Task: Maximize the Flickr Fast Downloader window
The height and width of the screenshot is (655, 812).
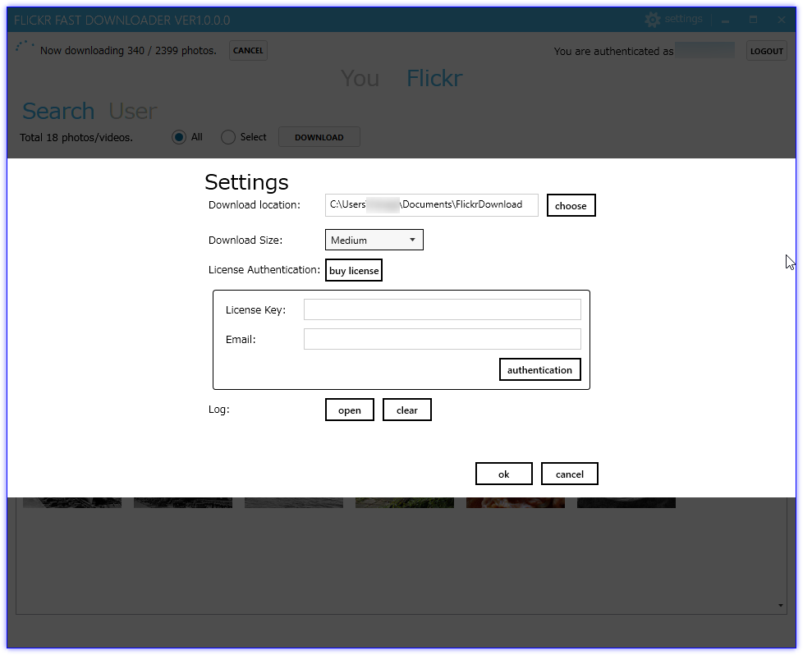Action: point(754,21)
